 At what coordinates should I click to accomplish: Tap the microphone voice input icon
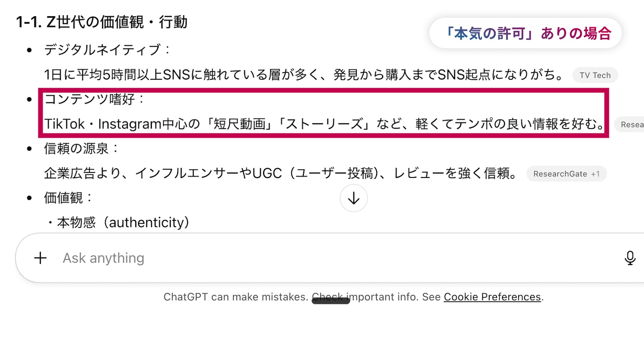coord(630,258)
